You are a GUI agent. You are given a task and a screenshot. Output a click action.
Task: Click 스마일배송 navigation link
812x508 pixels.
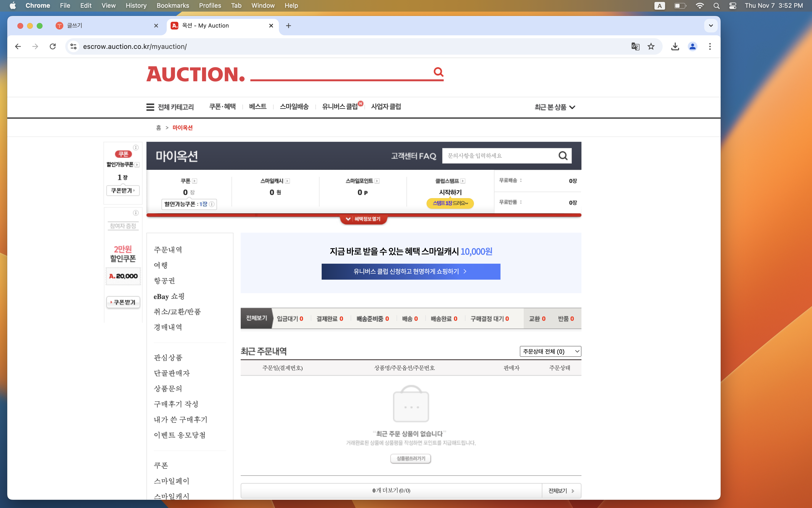(x=294, y=106)
